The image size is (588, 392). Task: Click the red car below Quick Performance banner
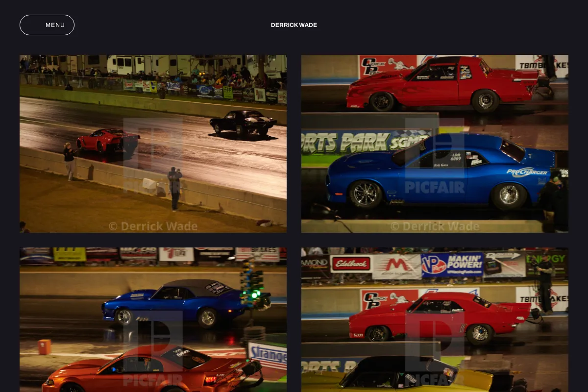(x=443, y=84)
